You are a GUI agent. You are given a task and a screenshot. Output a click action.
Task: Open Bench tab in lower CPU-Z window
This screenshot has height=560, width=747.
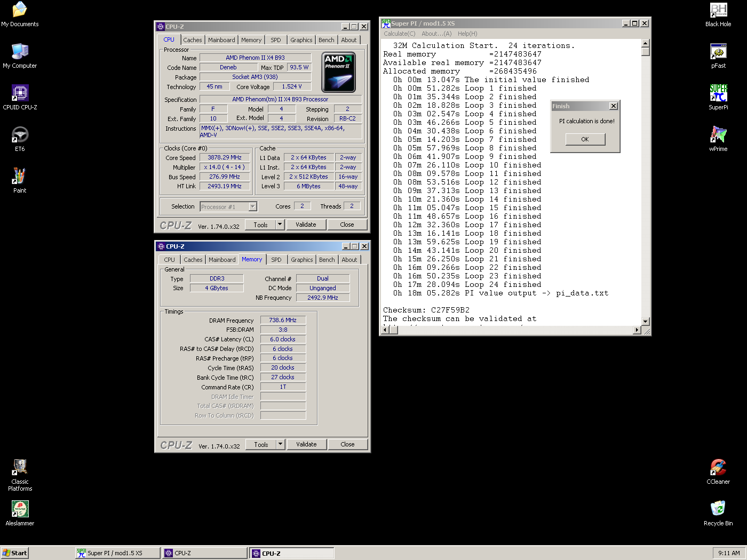tap(327, 260)
